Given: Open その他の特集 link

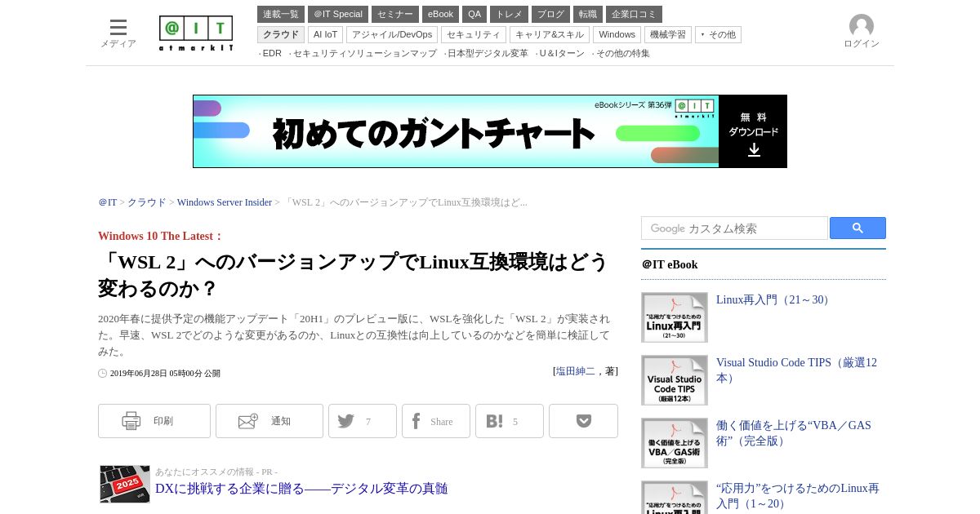Looking at the screenshot, I should [x=621, y=53].
